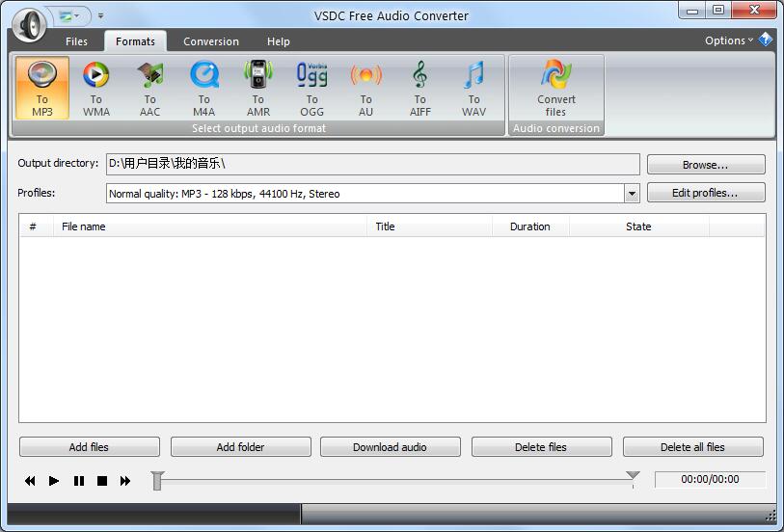Pick the To AIFF format icon
This screenshot has height=532, width=784.
pyautogui.click(x=420, y=88)
